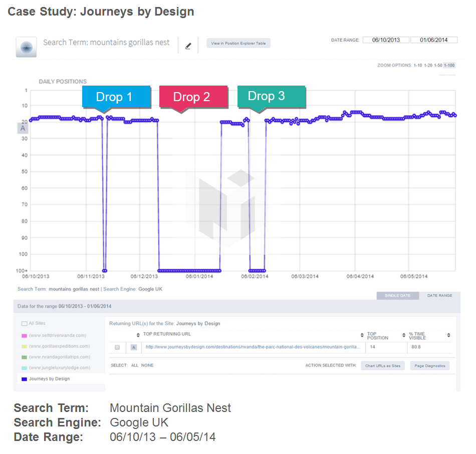Open the Page Diagnostics button
This screenshot has width=476, height=454.
[x=429, y=366]
